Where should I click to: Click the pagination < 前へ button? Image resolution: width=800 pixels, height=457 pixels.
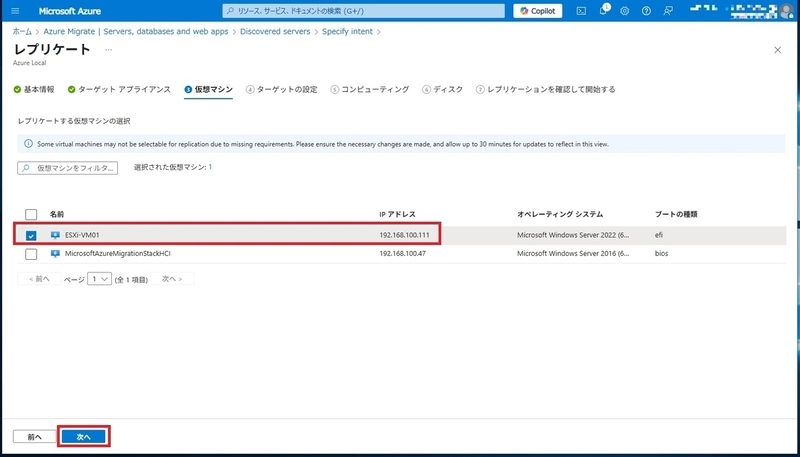click(x=39, y=279)
